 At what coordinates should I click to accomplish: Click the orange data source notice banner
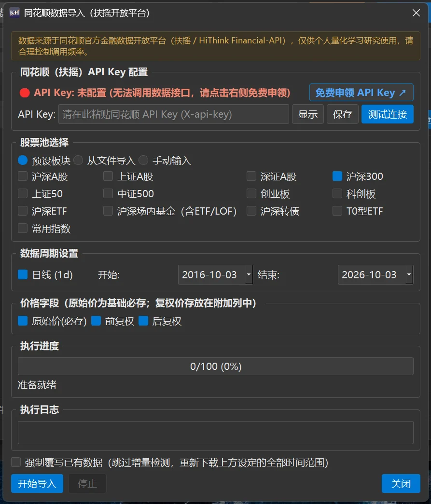point(215,46)
